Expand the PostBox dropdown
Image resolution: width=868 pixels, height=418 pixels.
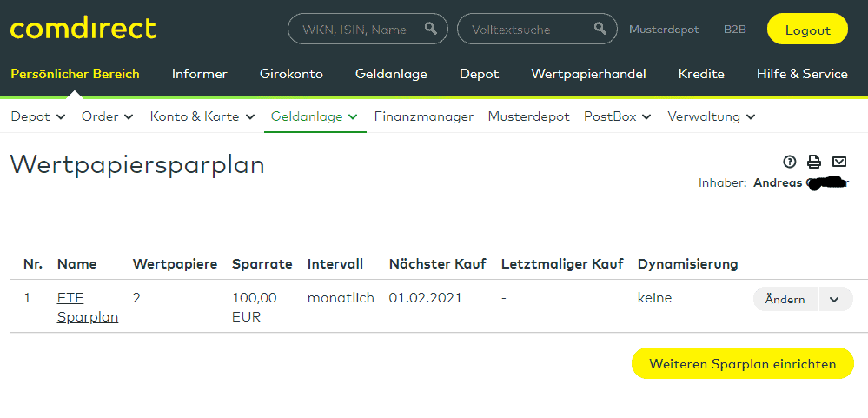[617, 116]
